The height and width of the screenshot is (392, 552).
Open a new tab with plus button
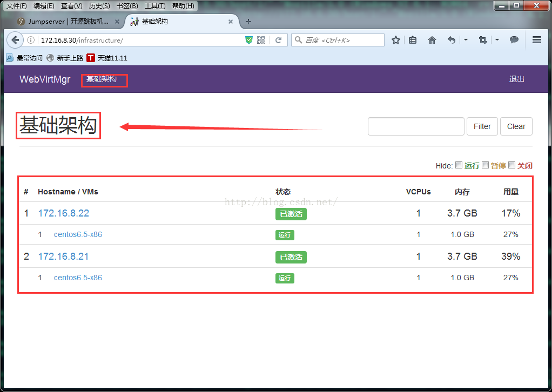coord(248,22)
